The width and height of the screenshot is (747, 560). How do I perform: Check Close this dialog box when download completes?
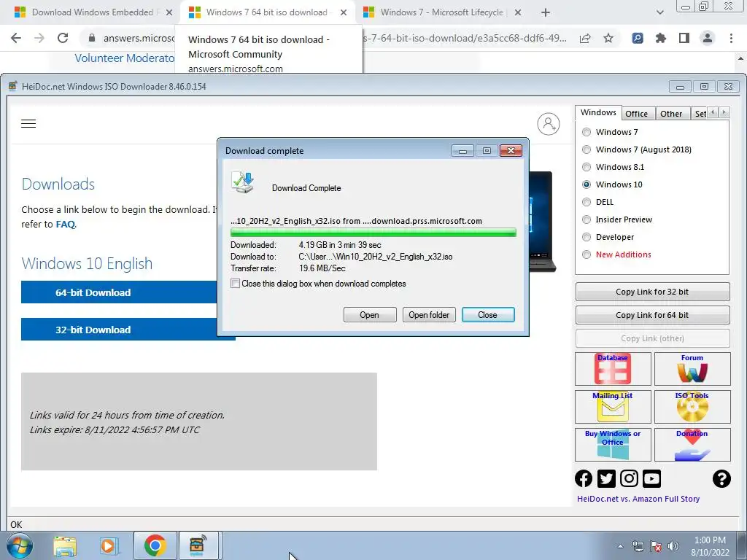pos(235,284)
